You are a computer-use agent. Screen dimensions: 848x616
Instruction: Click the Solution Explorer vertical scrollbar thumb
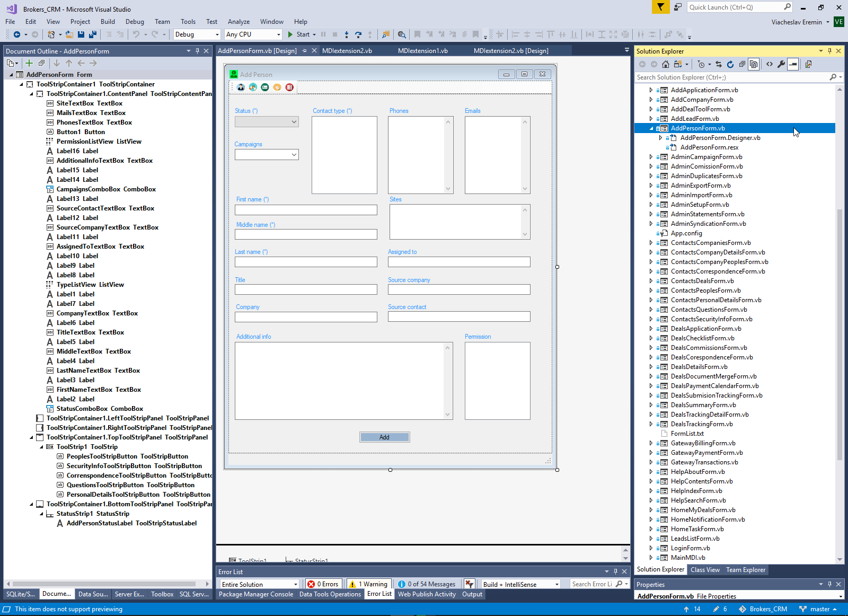(840, 334)
